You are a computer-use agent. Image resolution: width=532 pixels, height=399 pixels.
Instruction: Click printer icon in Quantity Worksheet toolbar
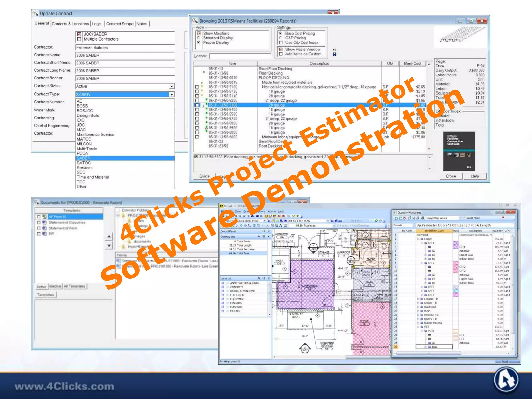(423, 218)
